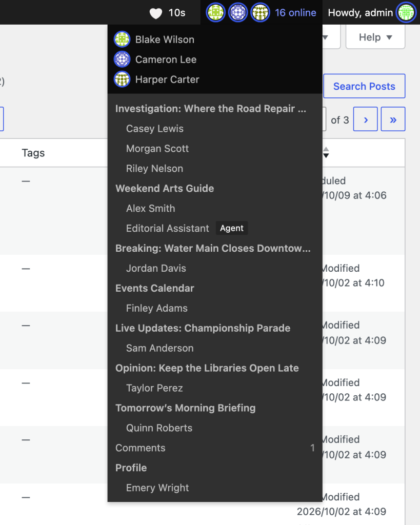420x525 pixels.
Task: Select Casey Lewis entry
Action: click(x=155, y=129)
